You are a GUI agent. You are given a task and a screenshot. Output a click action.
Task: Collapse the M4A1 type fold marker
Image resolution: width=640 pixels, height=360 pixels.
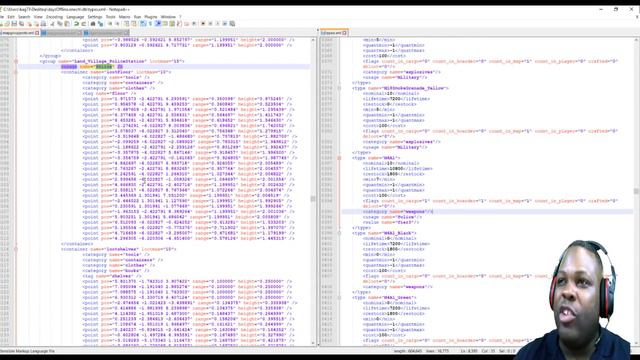339,158
